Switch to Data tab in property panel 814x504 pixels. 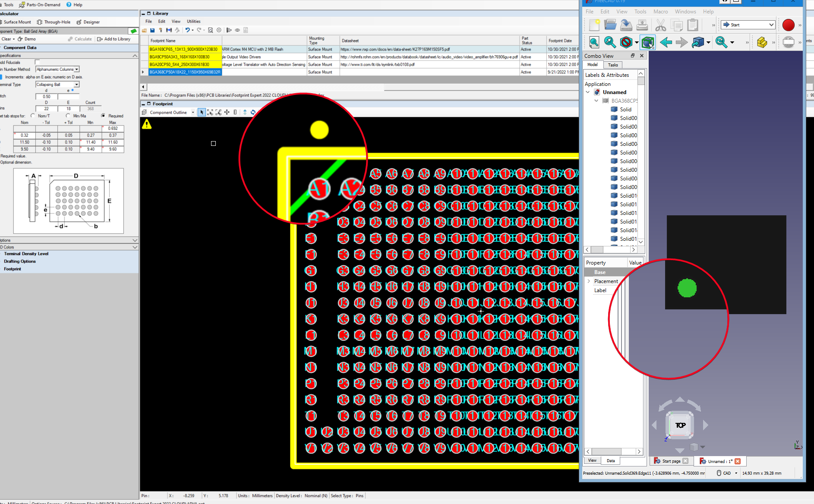coord(611,460)
